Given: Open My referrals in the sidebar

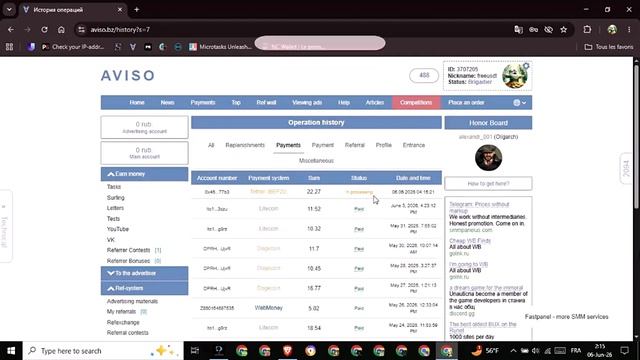Looking at the screenshot, I should coord(121,311).
